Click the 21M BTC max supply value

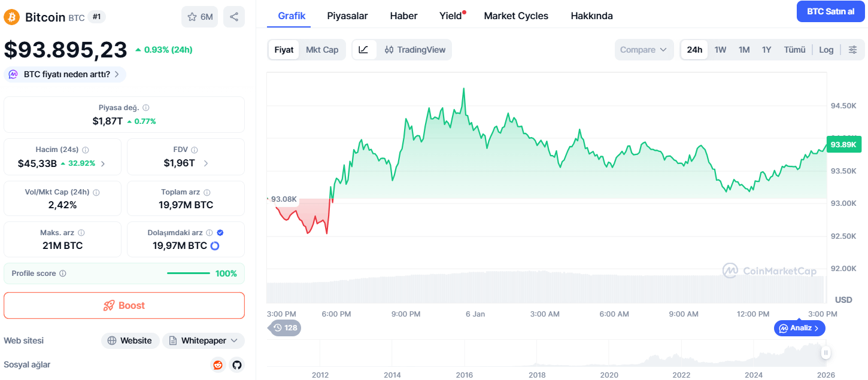coord(62,245)
